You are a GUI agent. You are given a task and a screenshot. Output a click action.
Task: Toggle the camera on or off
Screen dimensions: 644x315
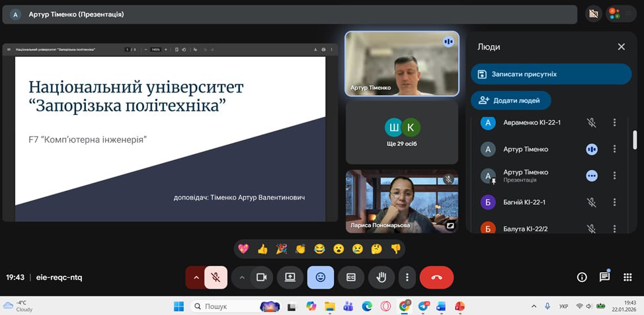pos(261,277)
